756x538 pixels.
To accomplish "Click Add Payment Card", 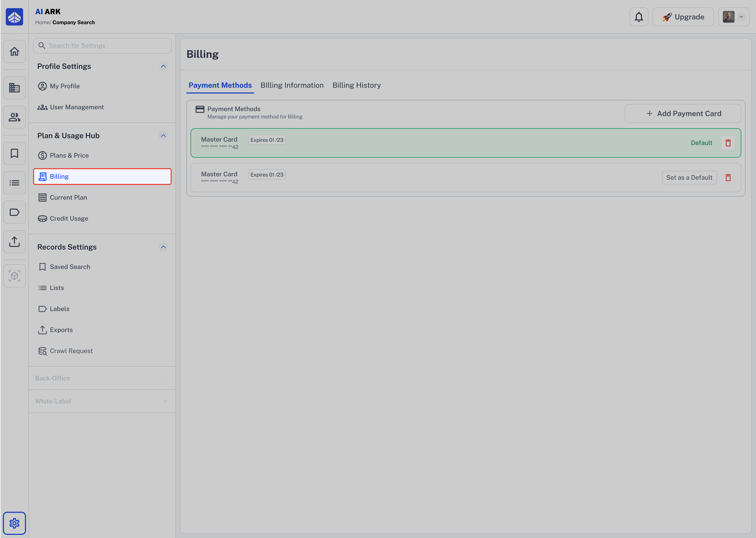I will (683, 114).
